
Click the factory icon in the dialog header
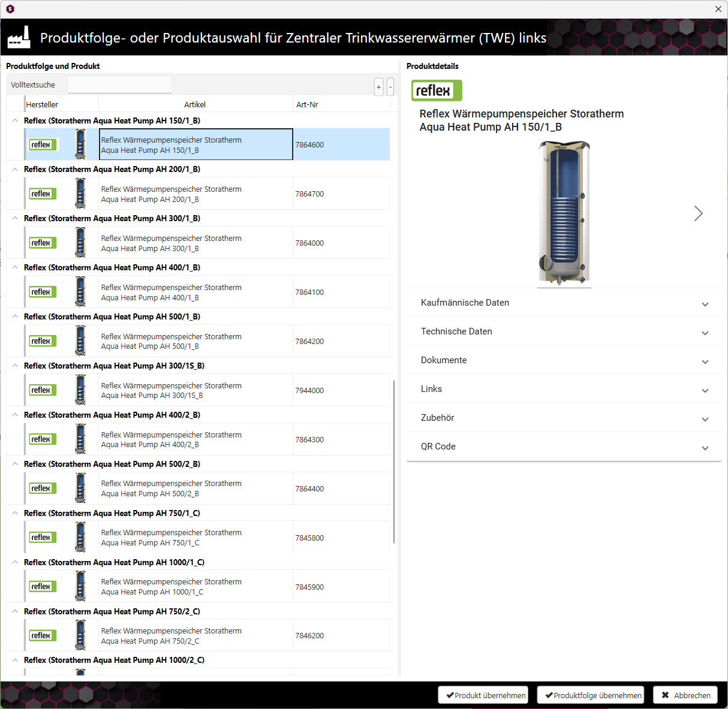[x=19, y=37]
